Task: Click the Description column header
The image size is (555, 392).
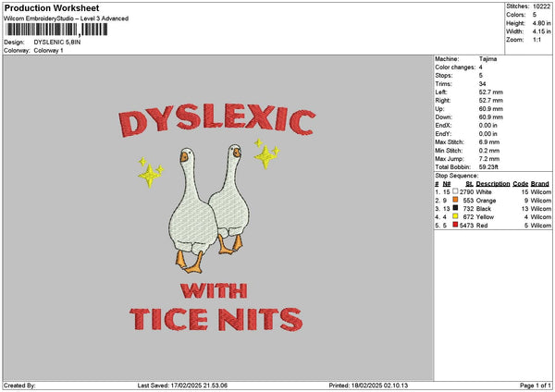Action: coord(492,183)
